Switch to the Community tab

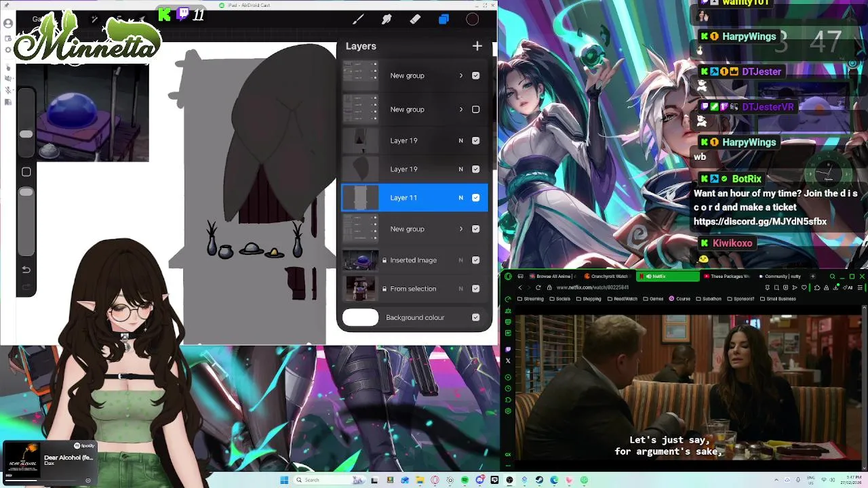pyautogui.click(x=780, y=277)
